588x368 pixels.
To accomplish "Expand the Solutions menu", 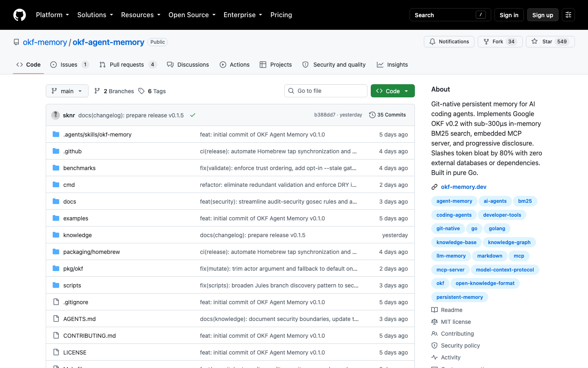I will click(x=95, y=15).
